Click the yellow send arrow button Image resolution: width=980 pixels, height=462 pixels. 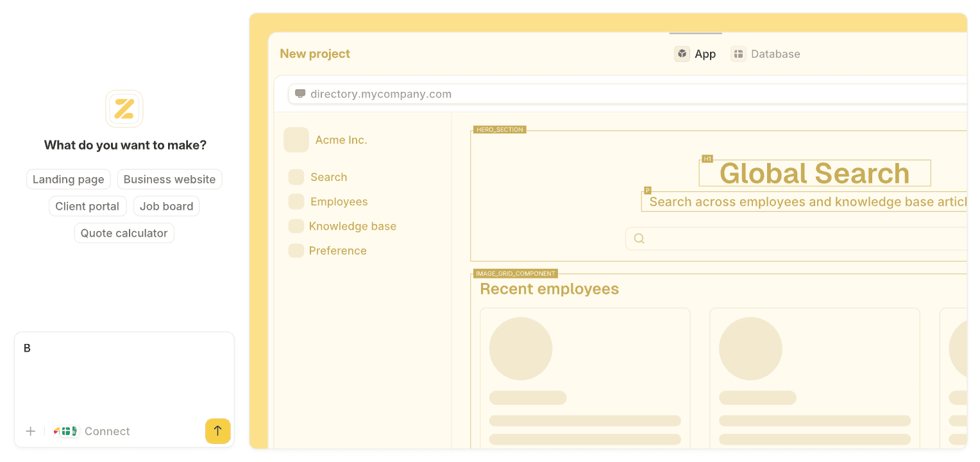point(217,431)
